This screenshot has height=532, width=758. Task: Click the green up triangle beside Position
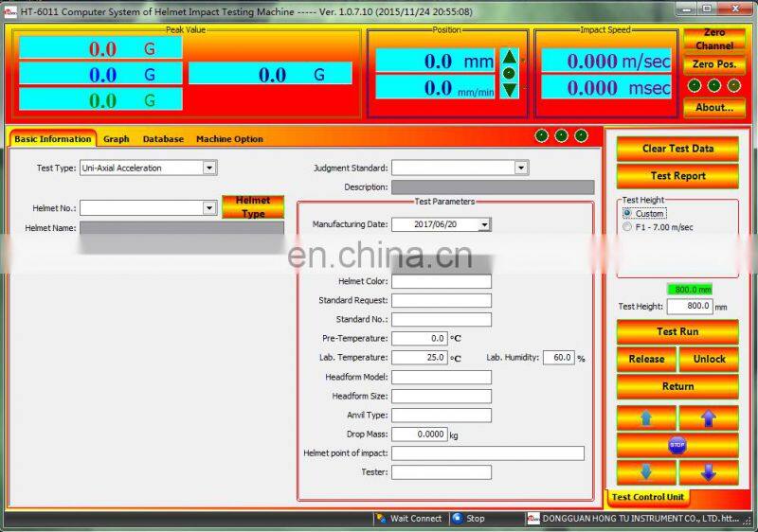tap(510, 57)
